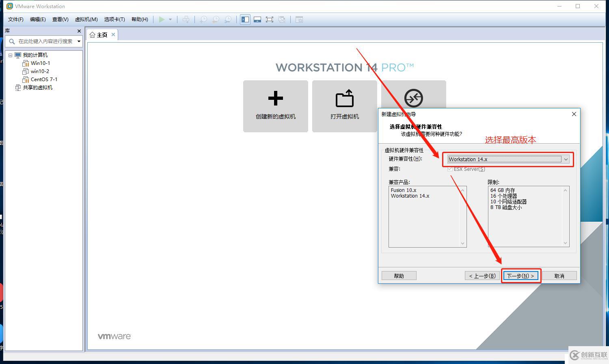Close the 主页 tab

pyautogui.click(x=113, y=35)
